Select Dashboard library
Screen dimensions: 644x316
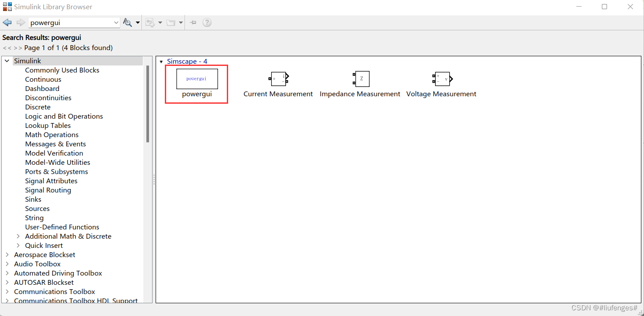[x=42, y=89]
